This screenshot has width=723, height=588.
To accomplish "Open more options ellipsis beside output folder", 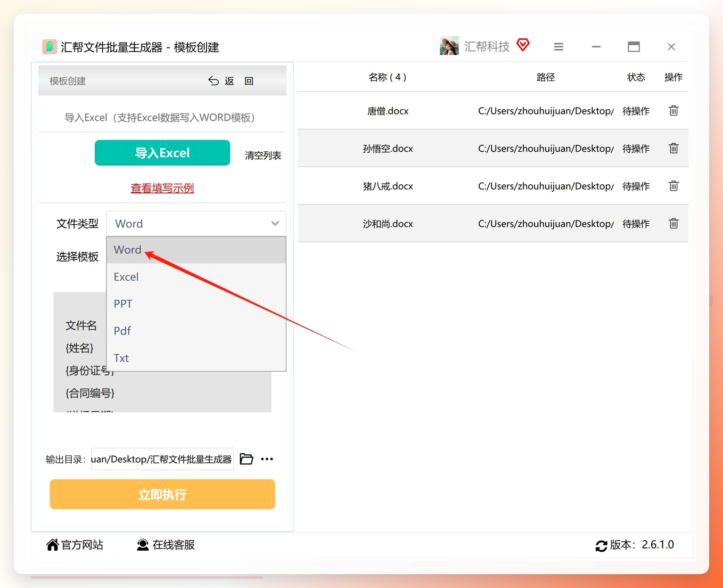I will [x=267, y=459].
